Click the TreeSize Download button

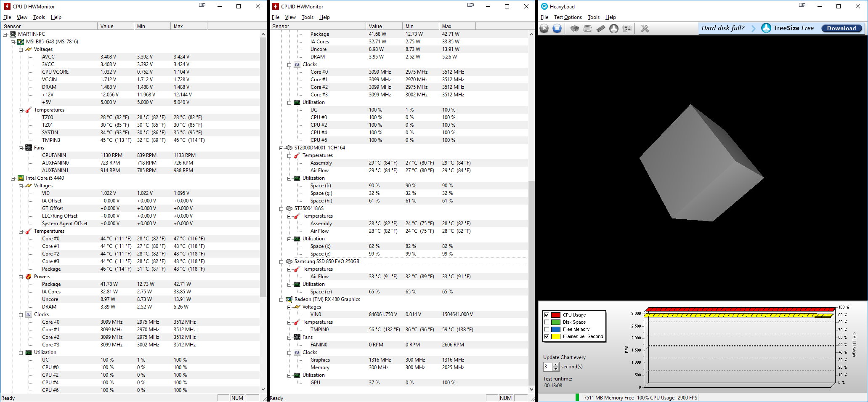coord(841,29)
